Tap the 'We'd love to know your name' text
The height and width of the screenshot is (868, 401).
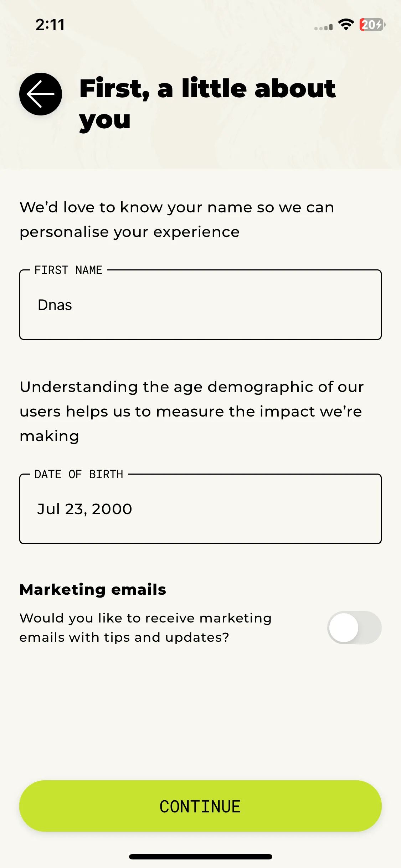[177, 219]
